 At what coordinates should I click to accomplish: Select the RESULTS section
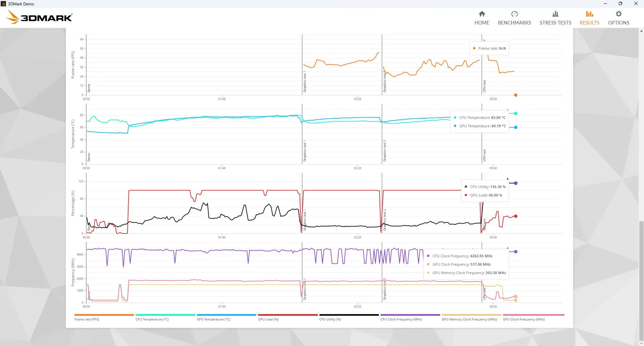point(589,18)
